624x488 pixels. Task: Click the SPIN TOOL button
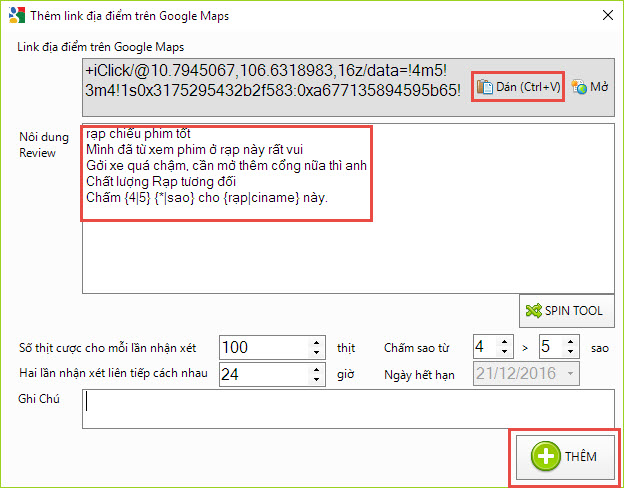coord(567,311)
